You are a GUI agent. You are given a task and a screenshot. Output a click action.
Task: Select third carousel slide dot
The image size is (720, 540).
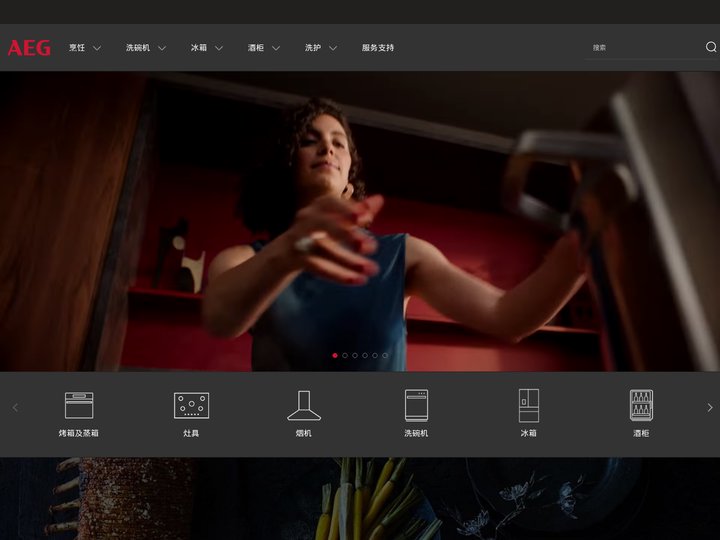[x=355, y=355]
